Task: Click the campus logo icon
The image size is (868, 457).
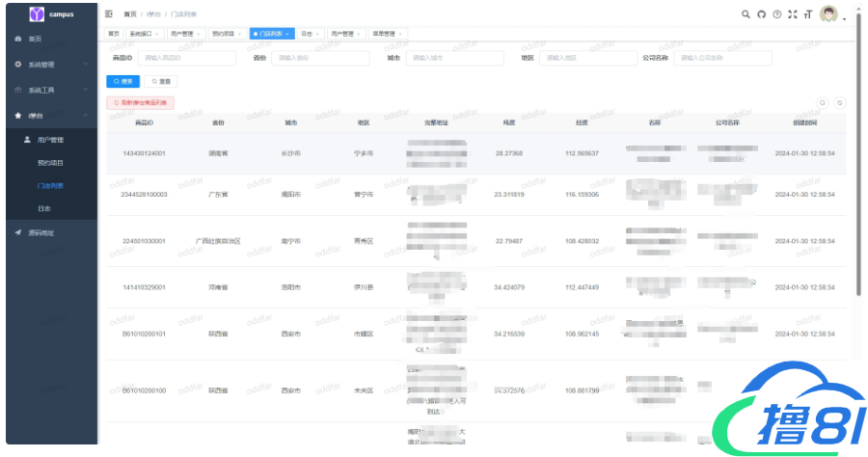Action: tap(37, 13)
